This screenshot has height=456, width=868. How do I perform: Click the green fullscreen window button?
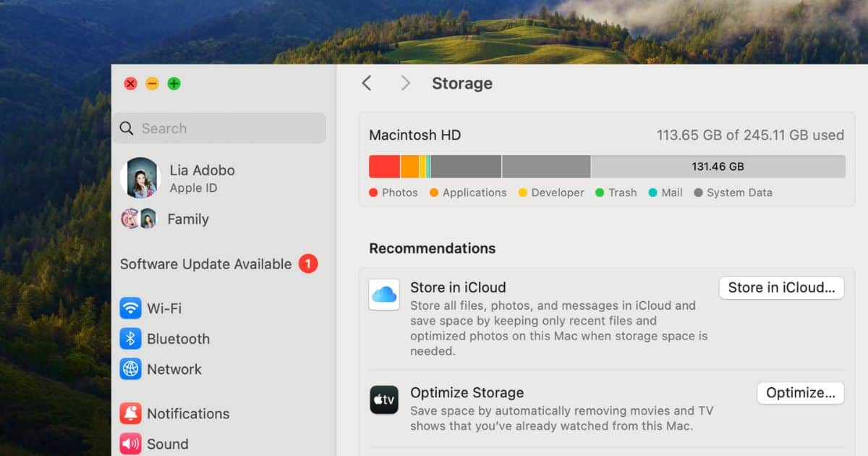tap(174, 83)
